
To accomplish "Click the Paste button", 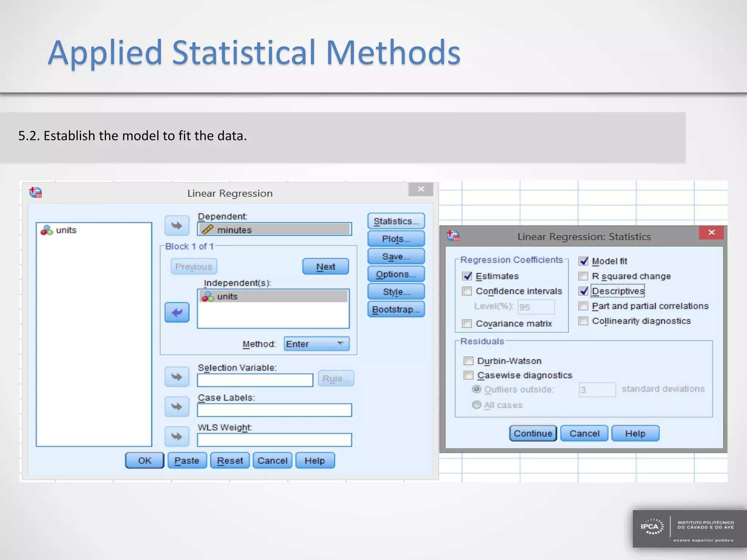I will pos(187,460).
